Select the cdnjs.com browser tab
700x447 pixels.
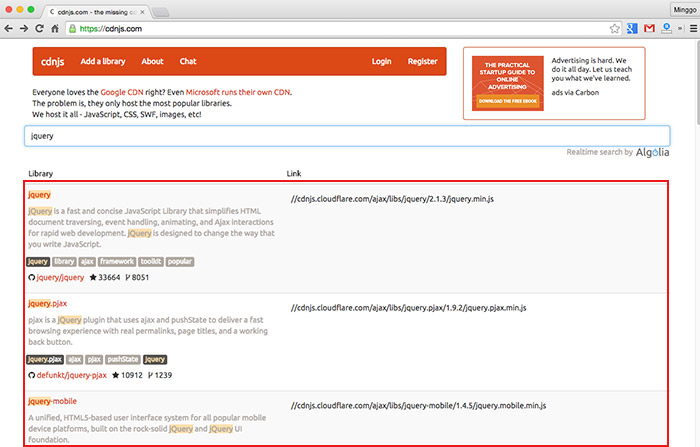(96, 12)
